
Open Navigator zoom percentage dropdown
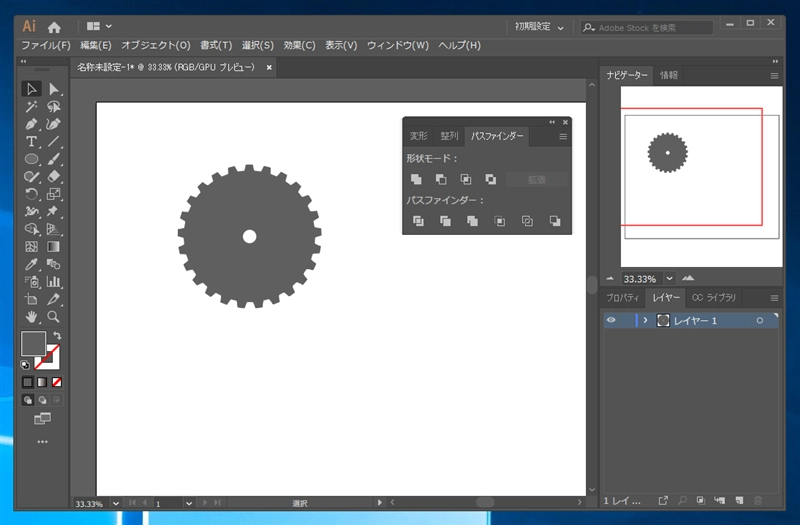point(670,279)
